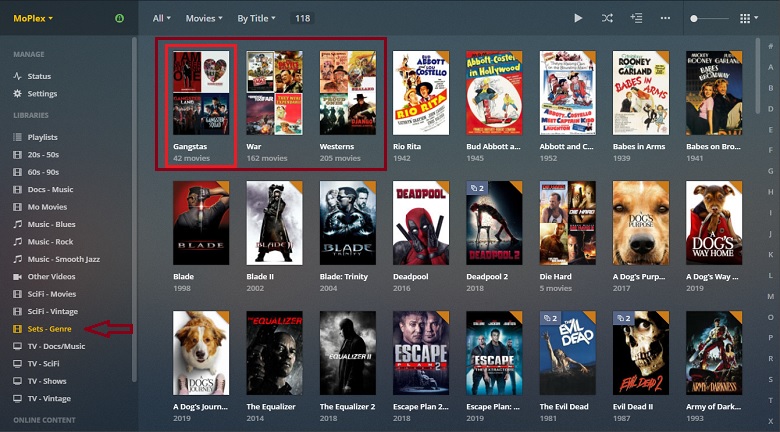This screenshot has width=780, height=432.
Task: Open the Babes in Arms poster
Action: 641,93
